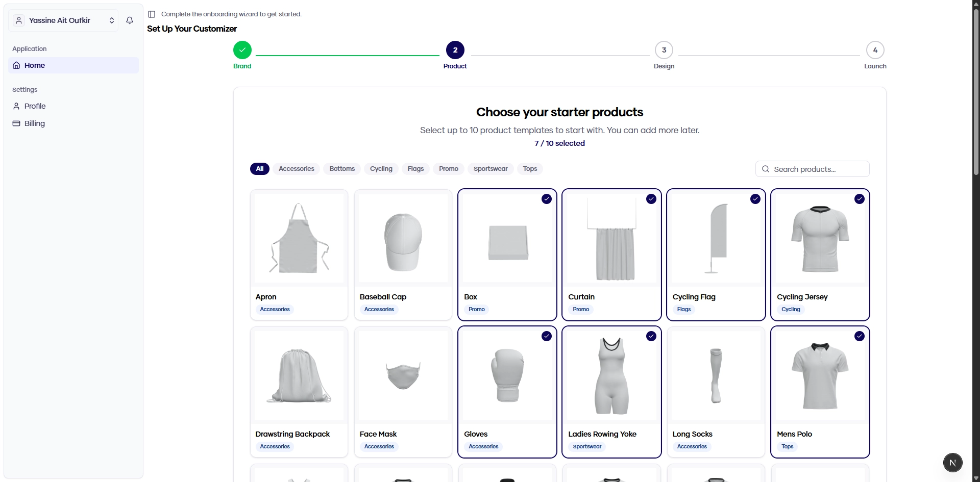Deselect the Curtain product checkmark
980x482 pixels.
pyautogui.click(x=651, y=199)
